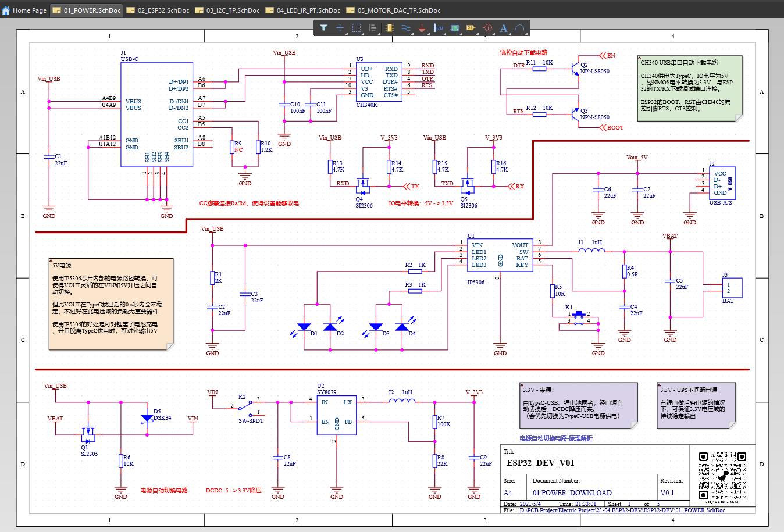Screen dimensions: 784x532
Task: Click the revision value V0.1
Action: pos(667,492)
